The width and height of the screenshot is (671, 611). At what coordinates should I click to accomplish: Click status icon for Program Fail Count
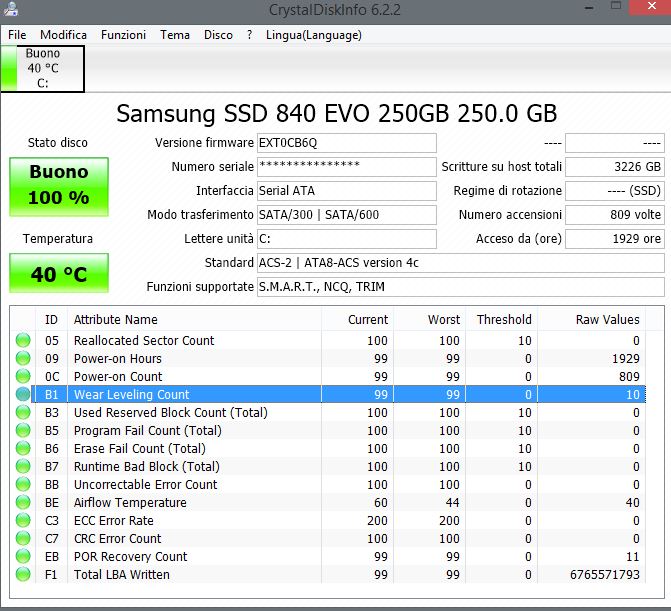[x=23, y=430]
